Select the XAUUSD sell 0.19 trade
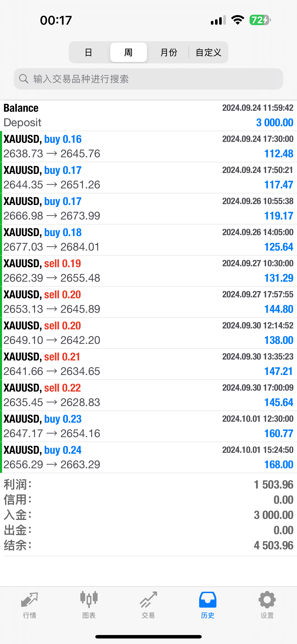 [x=148, y=271]
